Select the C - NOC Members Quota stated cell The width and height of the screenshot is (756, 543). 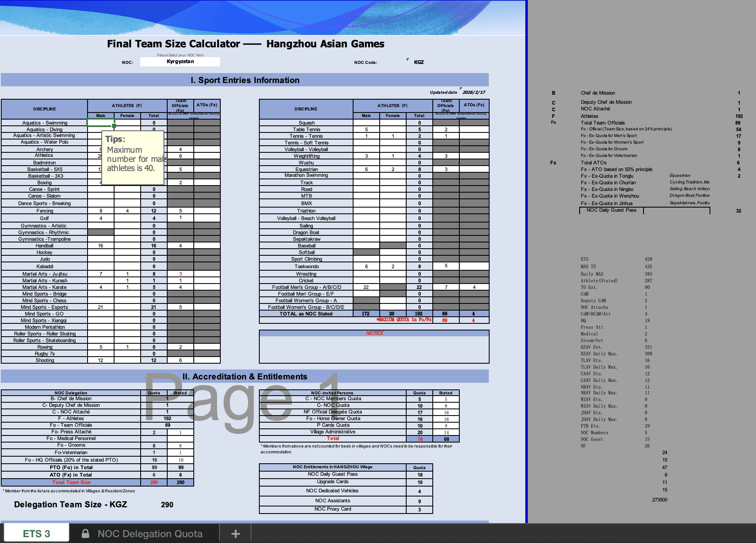coord(446,399)
